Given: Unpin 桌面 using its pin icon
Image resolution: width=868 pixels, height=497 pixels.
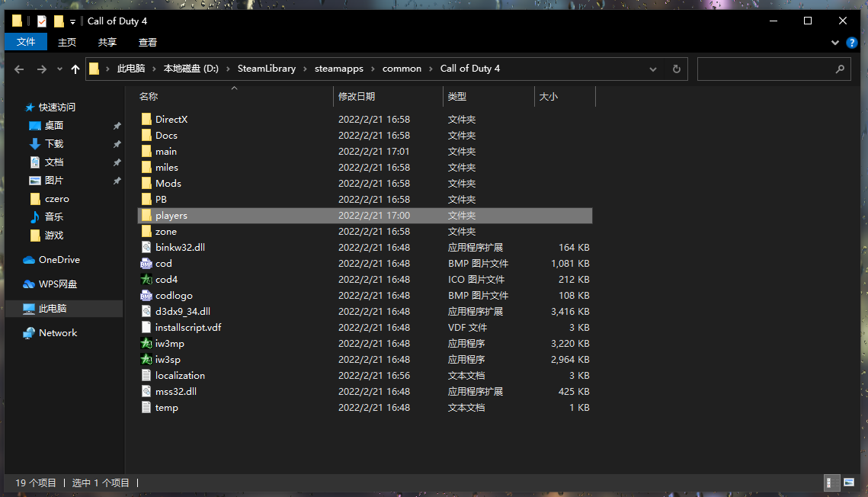Looking at the screenshot, I should 117,127.
